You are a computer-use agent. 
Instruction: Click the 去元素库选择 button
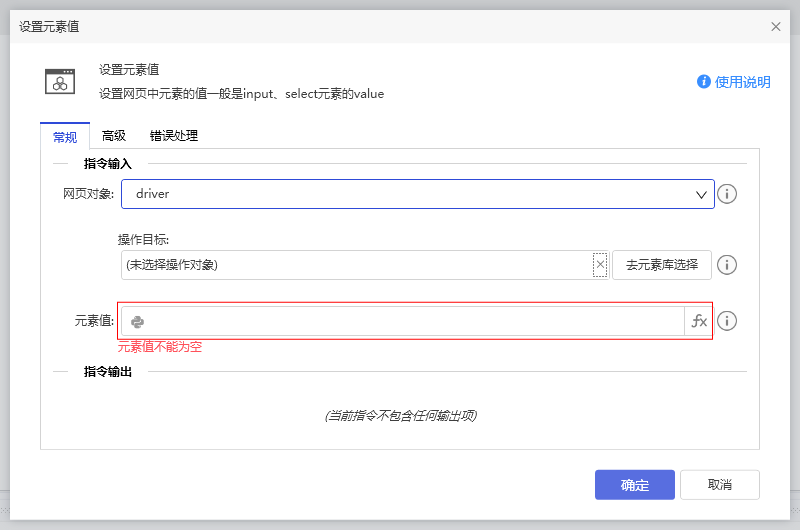[662, 265]
